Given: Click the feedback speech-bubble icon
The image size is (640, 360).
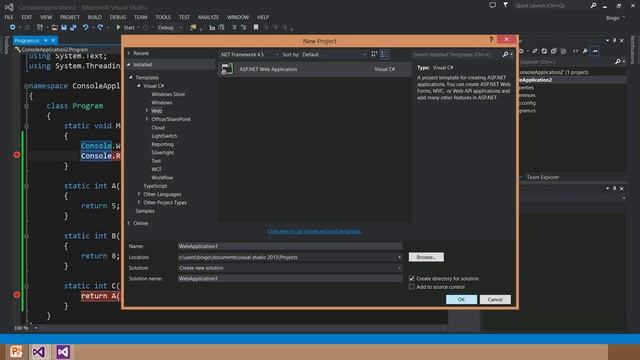Looking at the screenshot, I should tap(493, 5).
